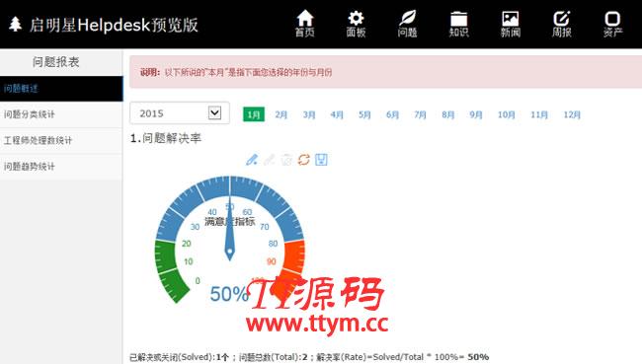Click the Solved/Total rate summary line
Viewport: 642px width, 364px height.
[309, 357]
